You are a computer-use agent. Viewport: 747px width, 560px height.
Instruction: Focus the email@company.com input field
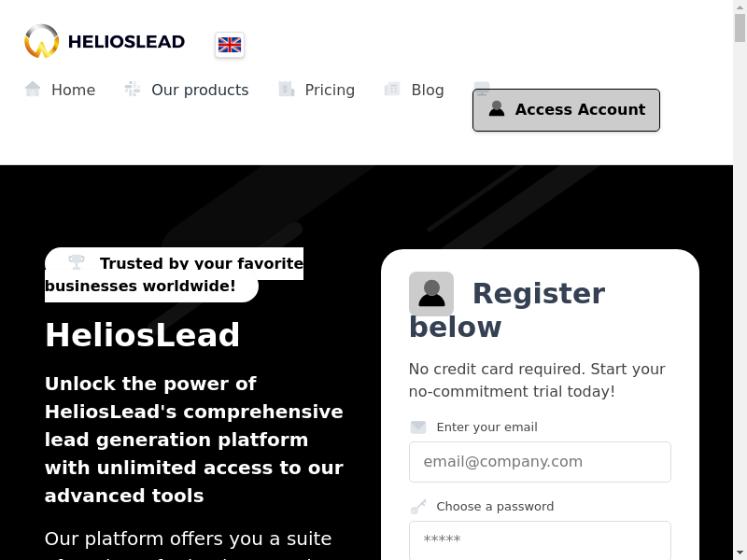pos(540,462)
